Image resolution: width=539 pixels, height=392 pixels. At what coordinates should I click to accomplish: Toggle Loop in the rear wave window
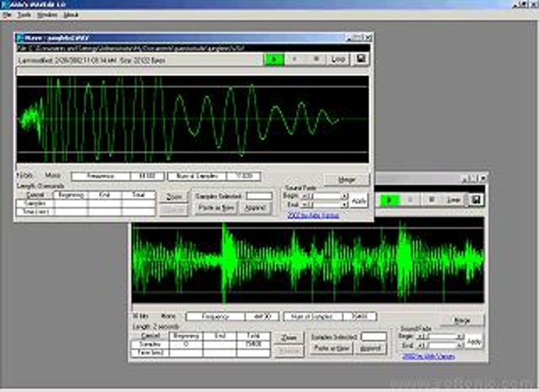[453, 200]
